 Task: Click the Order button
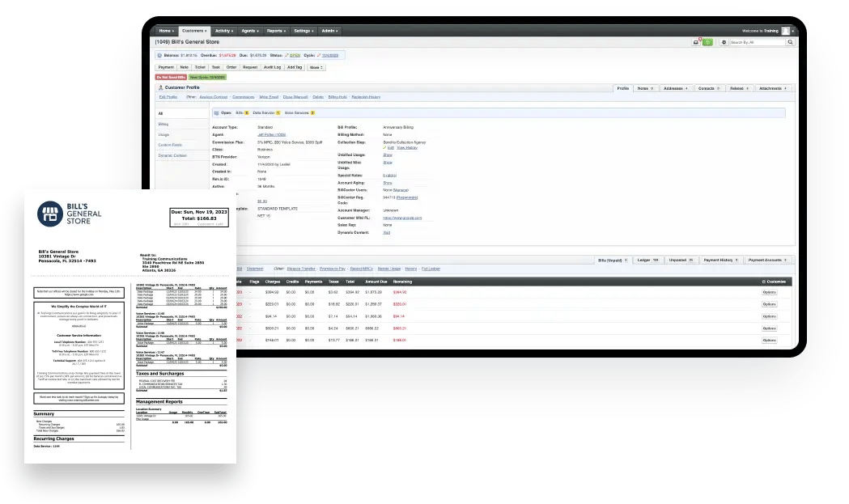click(x=231, y=68)
